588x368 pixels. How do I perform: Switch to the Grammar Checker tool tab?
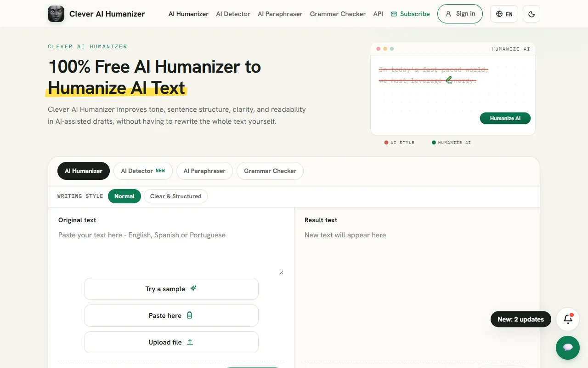[x=270, y=171]
